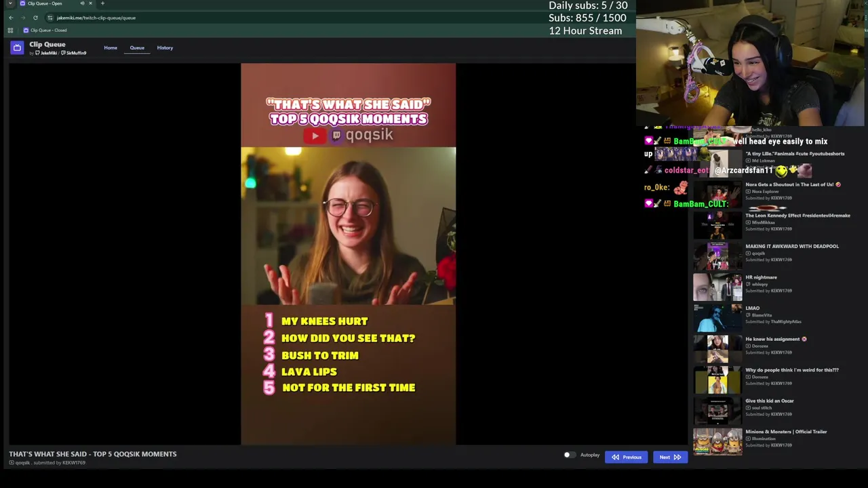Open JakeMiki GitHub author link
Image resolution: width=868 pixels, height=488 pixels.
pyautogui.click(x=46, y=53)
